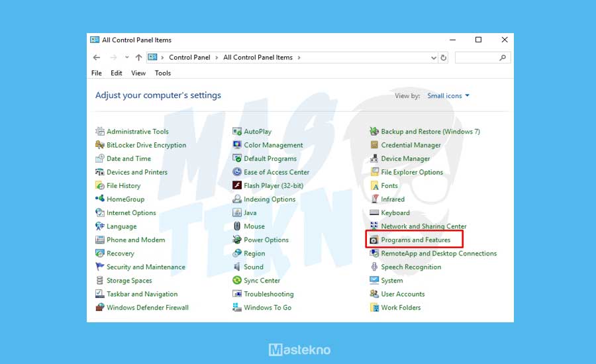Screen dimensions: 596x364
Task: Open the Tools menu
Action: pyautogui.click(x=163, y=73)
